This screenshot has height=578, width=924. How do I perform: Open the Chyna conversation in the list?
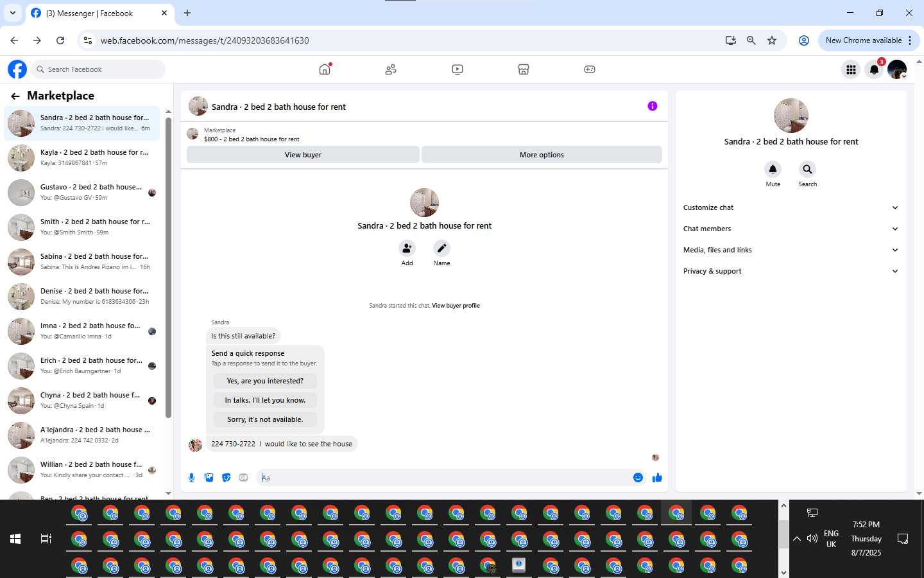point(82,400)
